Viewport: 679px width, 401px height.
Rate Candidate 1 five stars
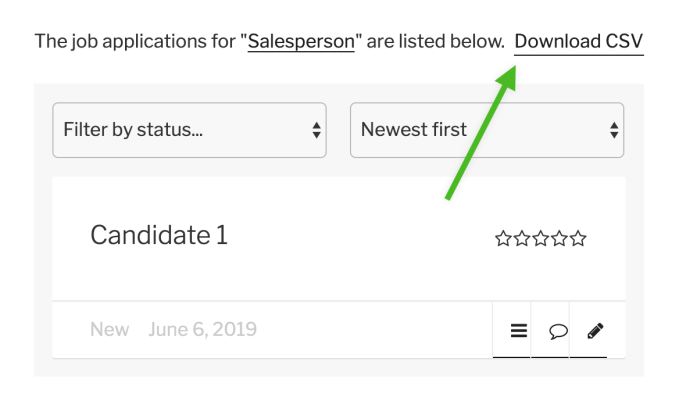tap(578, 238)
